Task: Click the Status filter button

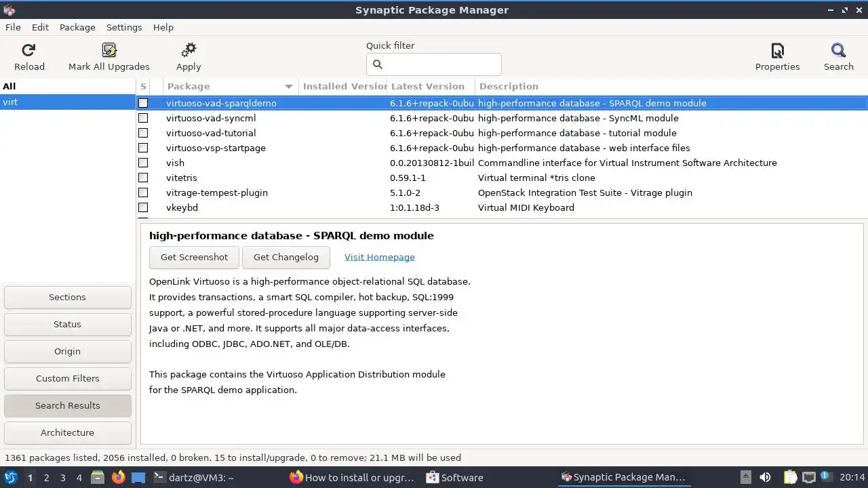Action: 67,324
